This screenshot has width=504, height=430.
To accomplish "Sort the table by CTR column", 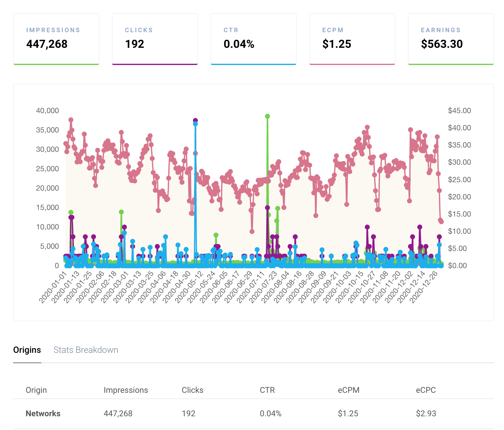I will coord(268,390).
